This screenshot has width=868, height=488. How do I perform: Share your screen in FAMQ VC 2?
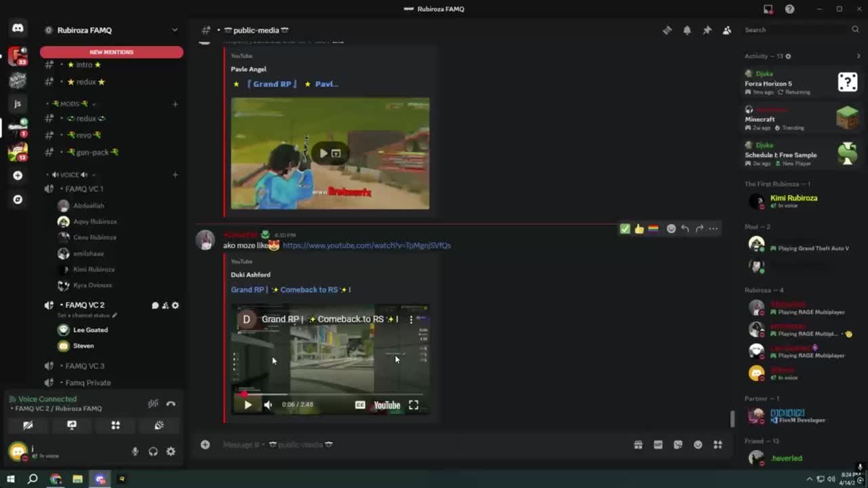[72, 425]
